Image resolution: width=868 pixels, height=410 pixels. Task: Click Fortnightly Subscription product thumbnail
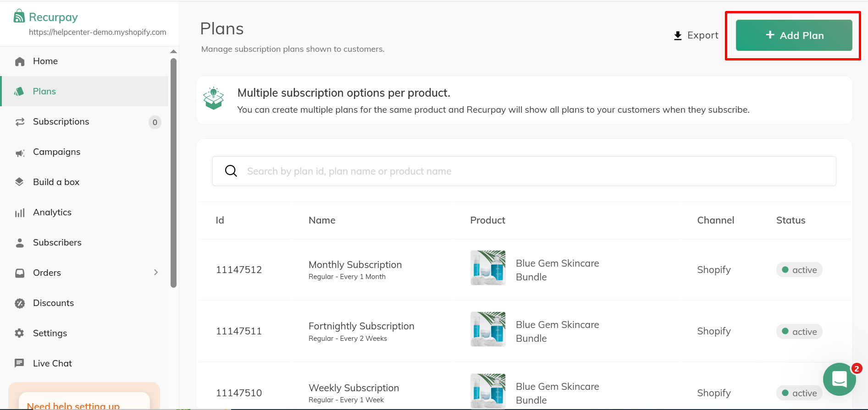488,329
